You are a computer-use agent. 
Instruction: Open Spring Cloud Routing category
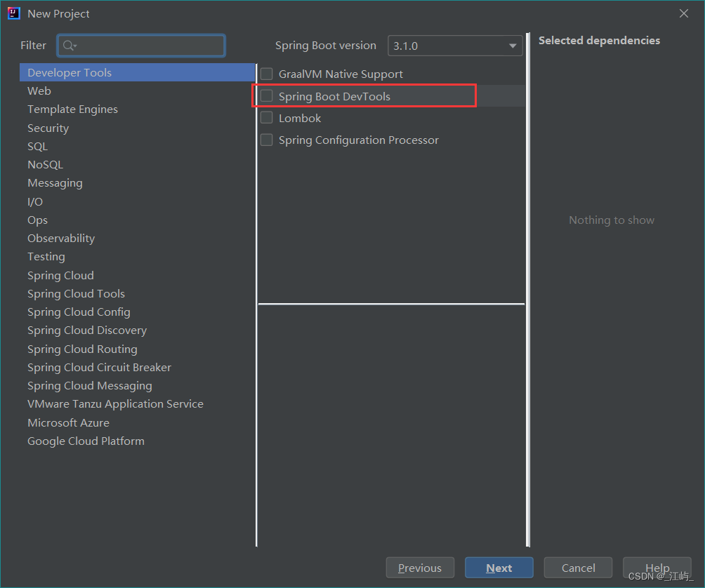137,349
